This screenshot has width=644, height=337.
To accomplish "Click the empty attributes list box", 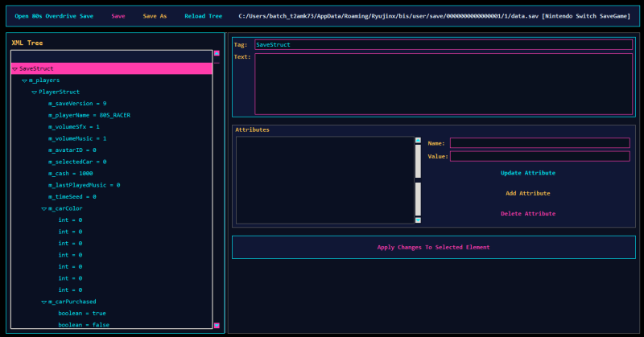I will tap(325, 180).
